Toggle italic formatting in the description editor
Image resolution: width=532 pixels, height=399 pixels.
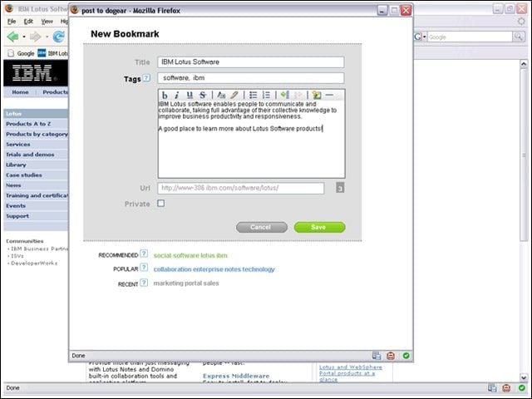(x=177, y=96)
